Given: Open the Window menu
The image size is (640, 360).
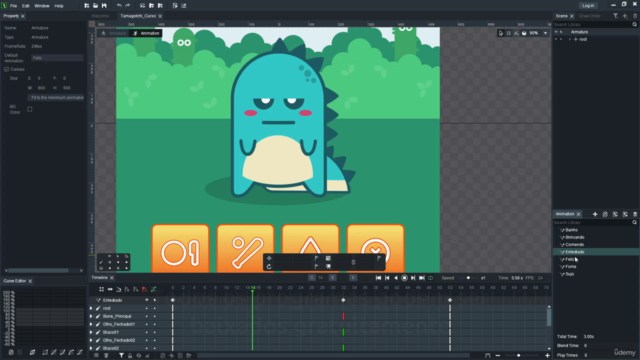Looking at the screenshot, I should [42, 6].
